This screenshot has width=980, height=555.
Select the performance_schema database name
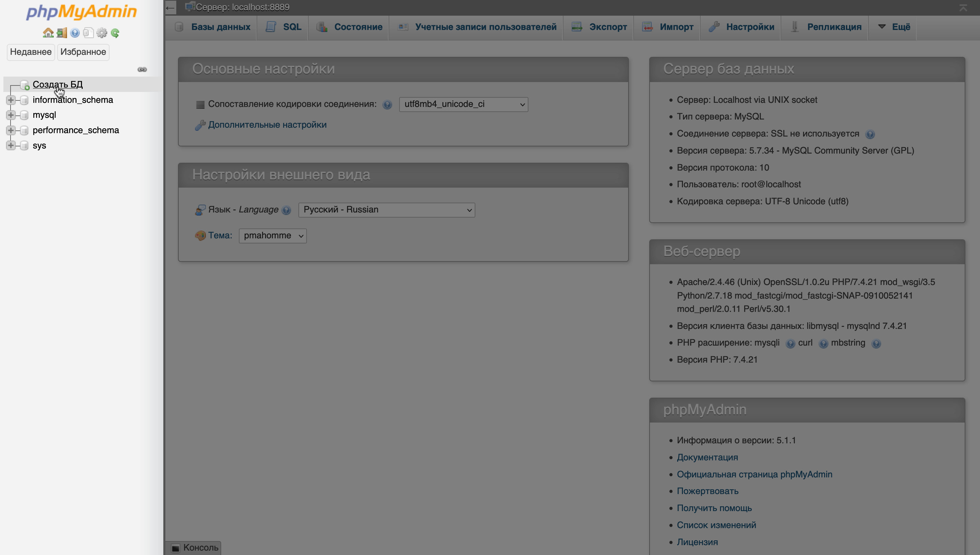point(76,130)
